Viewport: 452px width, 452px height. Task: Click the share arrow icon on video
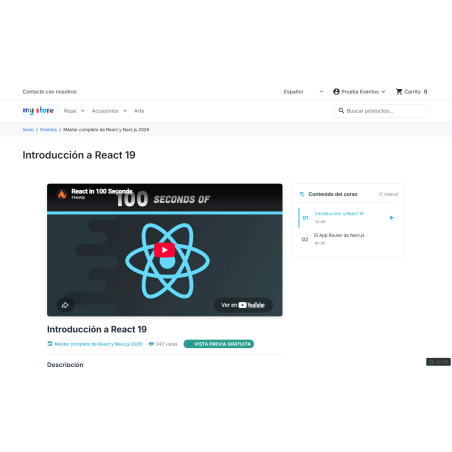65,305
